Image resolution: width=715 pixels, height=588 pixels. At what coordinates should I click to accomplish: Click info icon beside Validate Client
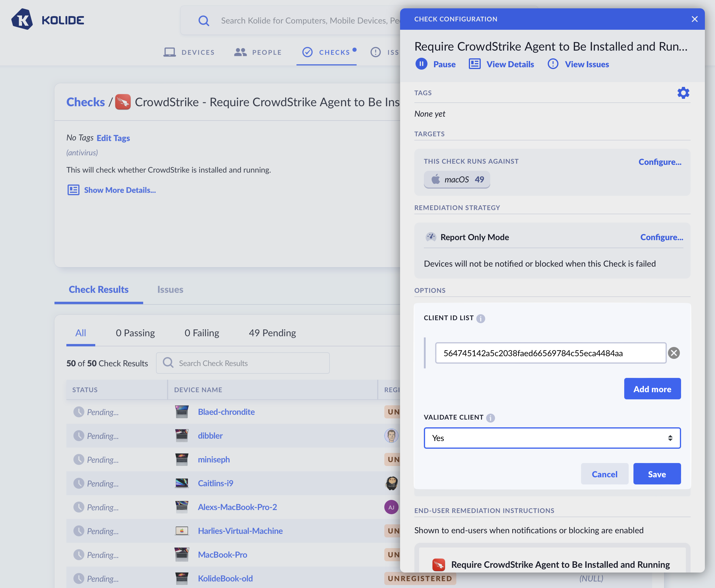490,417
